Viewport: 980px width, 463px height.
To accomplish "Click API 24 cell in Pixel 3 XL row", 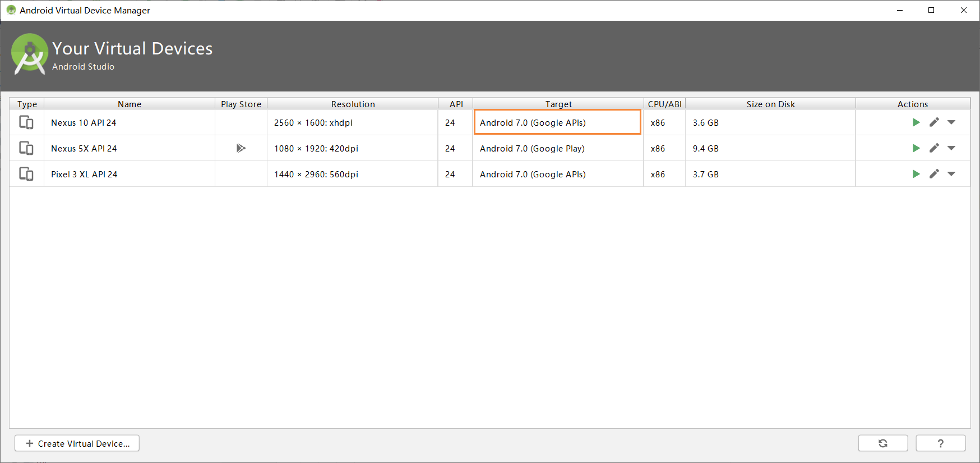I will pyautogui.click(x=456, y=174).
